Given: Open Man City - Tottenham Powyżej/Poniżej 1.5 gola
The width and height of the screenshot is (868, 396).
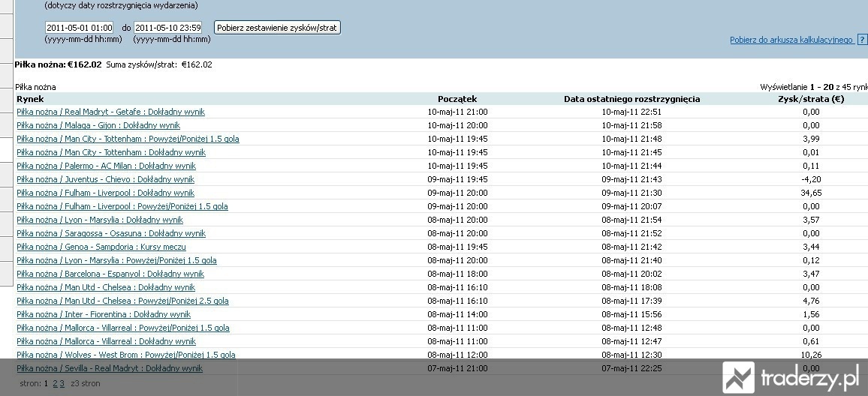Looking at the screenshot, I should (128, 139).
